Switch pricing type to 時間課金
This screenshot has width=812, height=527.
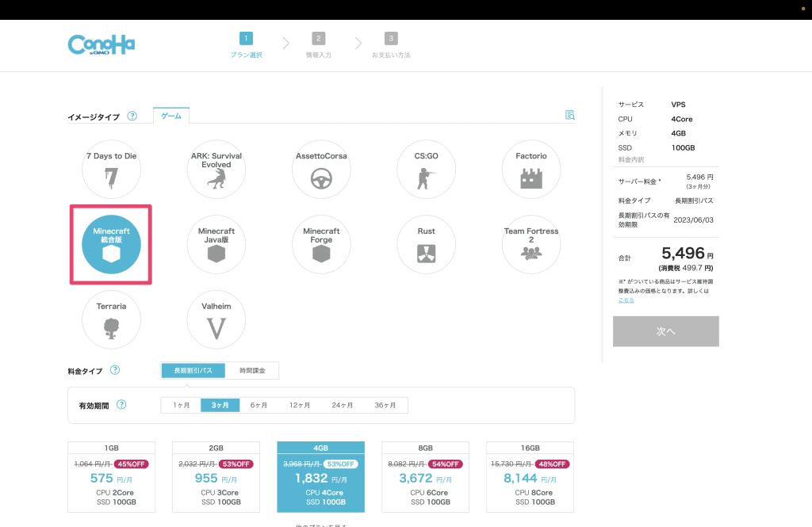(252, 371)
